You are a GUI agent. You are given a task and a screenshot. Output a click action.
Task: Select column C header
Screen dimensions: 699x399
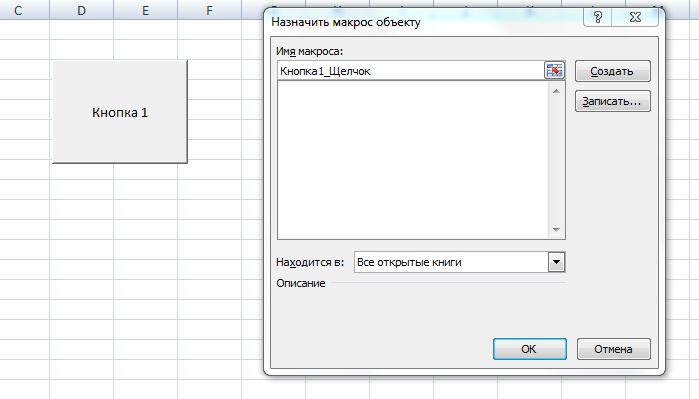pyautogui.click(x=18, y=10)
